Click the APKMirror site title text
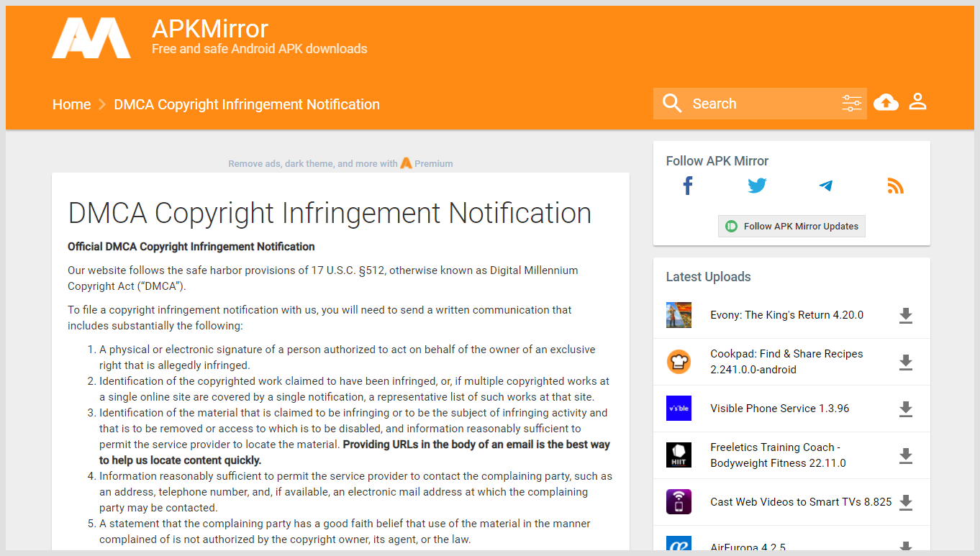Viewport: 980px width, 556px height. point(210,29)
